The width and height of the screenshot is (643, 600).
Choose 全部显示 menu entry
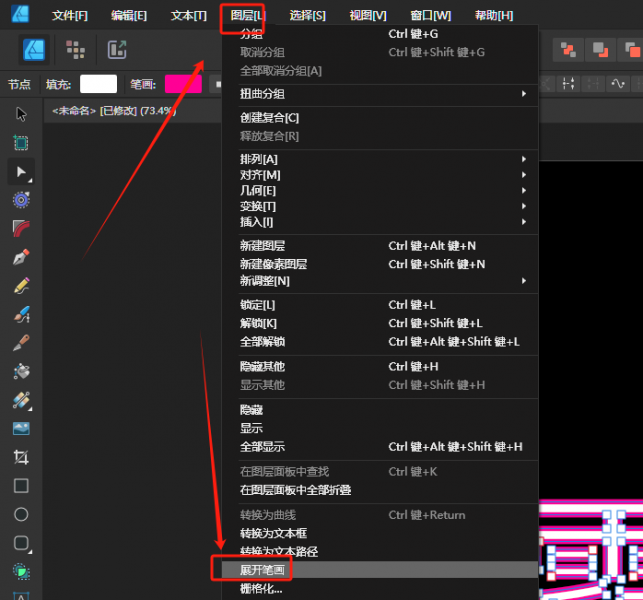coord(380,447)
